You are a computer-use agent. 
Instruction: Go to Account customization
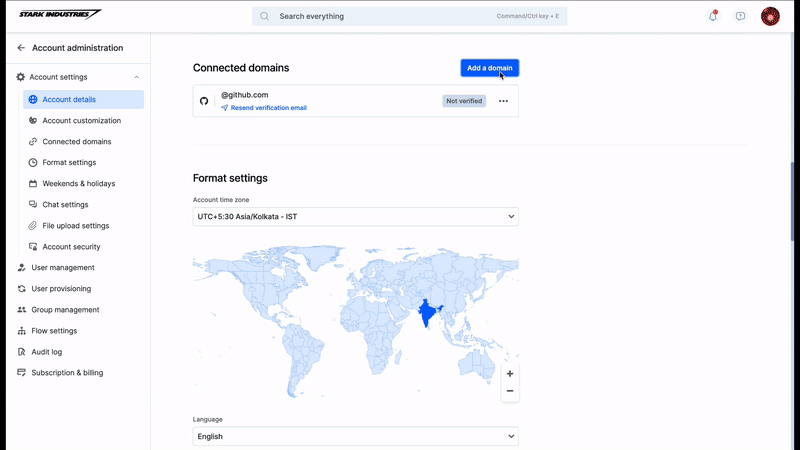coord(82,120)
